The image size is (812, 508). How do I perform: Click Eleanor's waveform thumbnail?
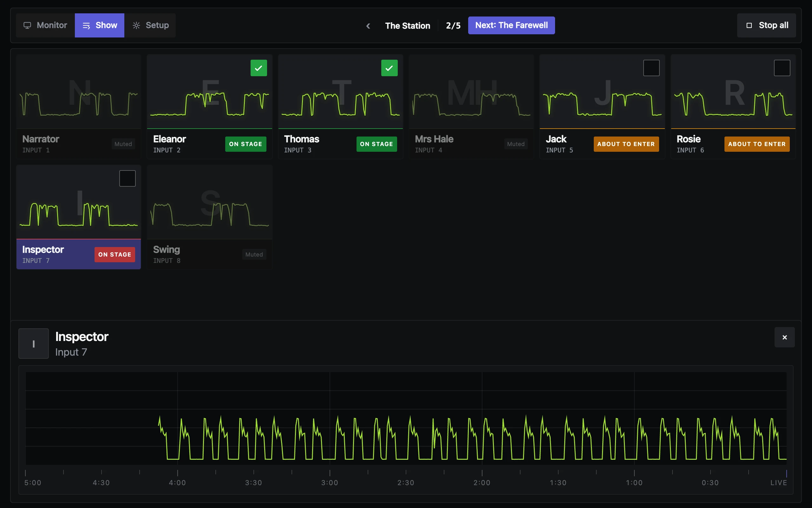[209, 91]
